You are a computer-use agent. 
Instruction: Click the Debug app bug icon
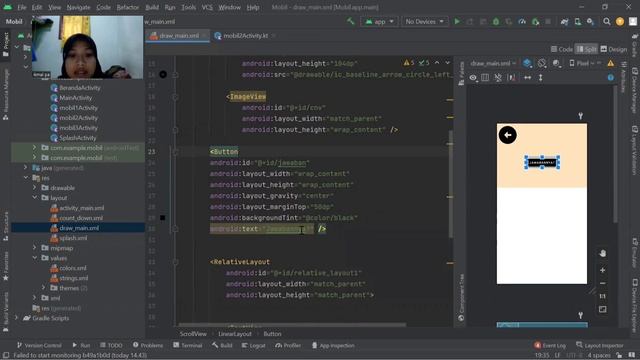point(496,22)
